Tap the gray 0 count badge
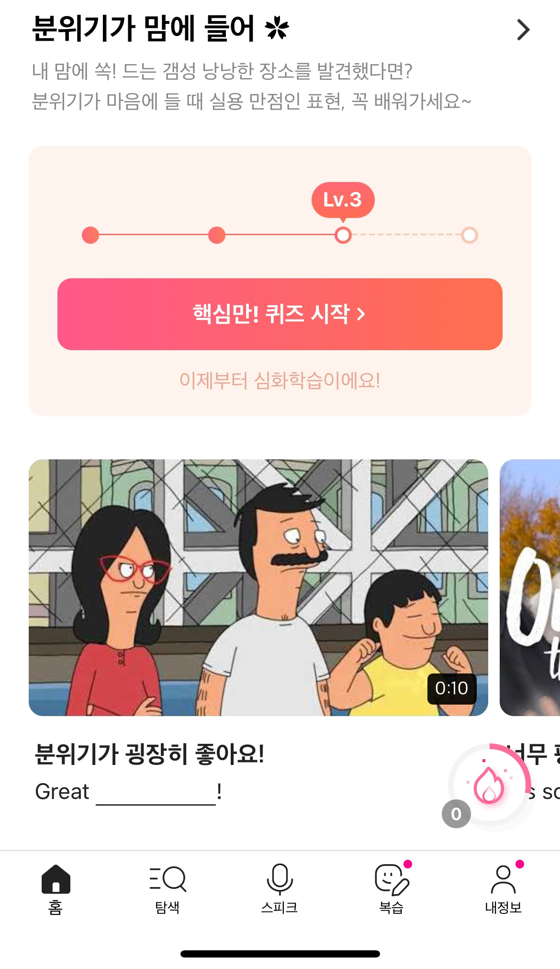Viewport: 560px width, 969px height. pos(456,814)
